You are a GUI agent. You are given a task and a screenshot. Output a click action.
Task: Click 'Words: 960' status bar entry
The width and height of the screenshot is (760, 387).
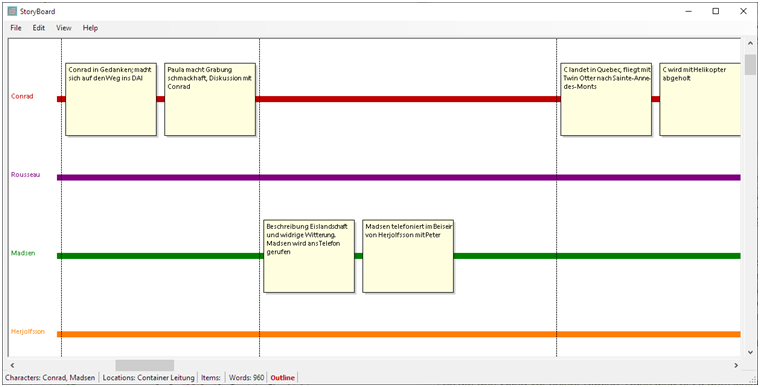pyautogui.click(x=246, y=377)
